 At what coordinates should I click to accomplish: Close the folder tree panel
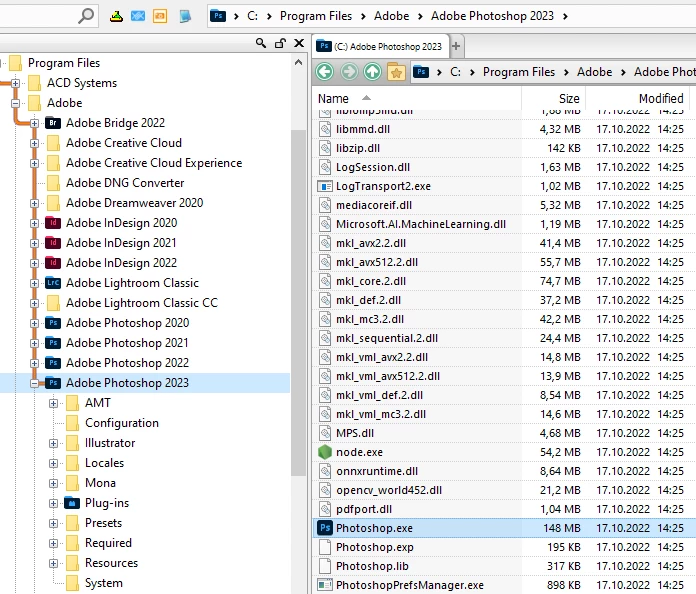coord(299,43)
